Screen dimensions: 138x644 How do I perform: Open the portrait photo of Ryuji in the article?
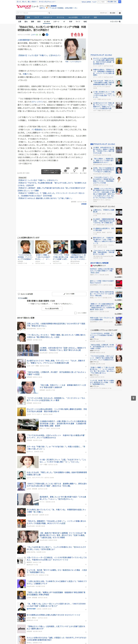click(75, 49)
